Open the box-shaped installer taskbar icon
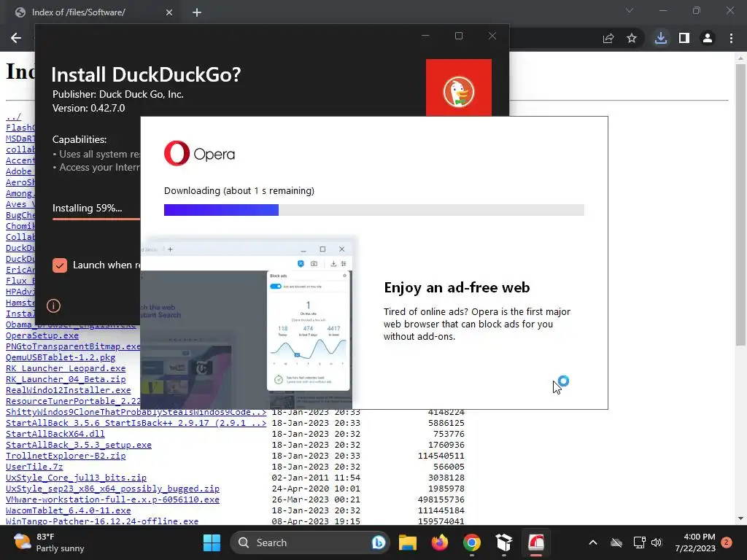Viewport: 747px width, 560px height. pyautogui.click(x=504, y=542)
